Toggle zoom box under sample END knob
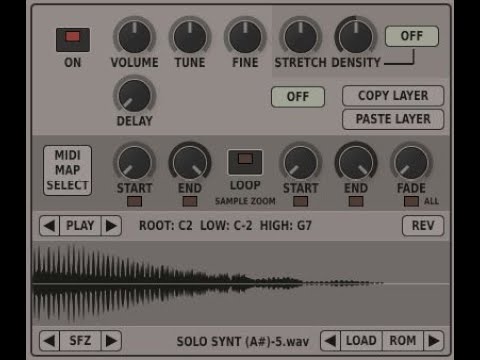Screen dimensions: 480x360 [190, 201]
